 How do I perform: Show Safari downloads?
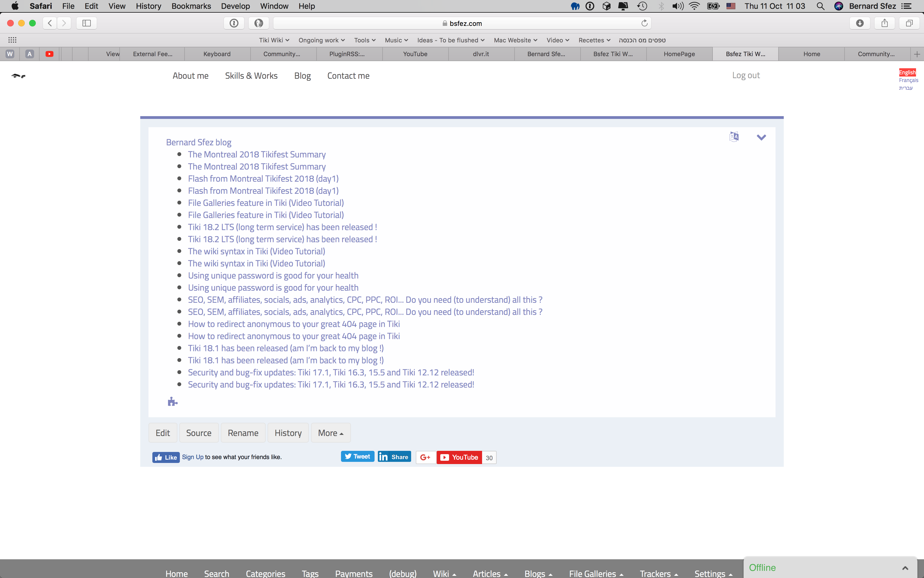click(x=860, y=23)
